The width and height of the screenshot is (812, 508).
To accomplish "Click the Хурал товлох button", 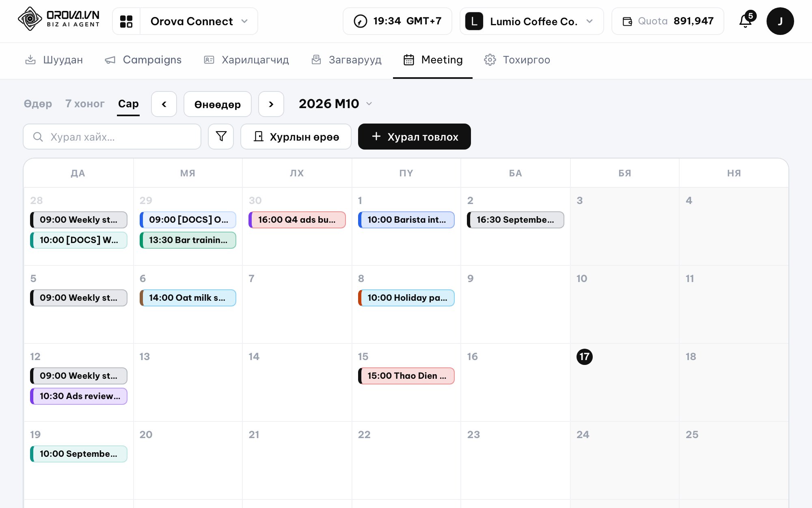I will click(415, 137).
